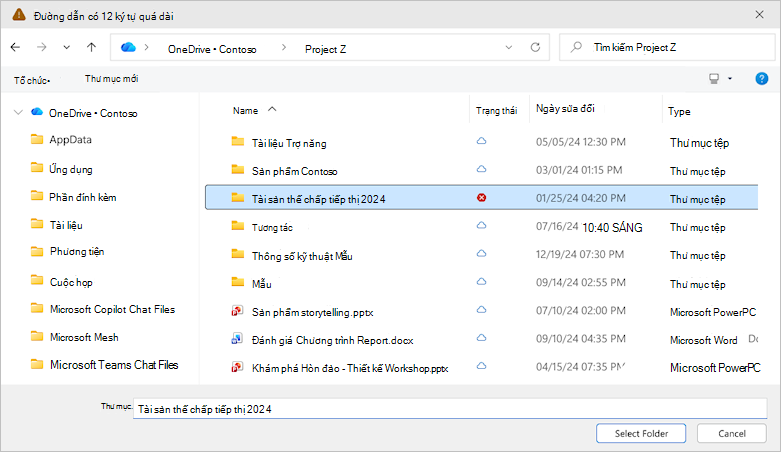Click cloud status icon for Tài liệu Trợ năng
Image resolution: width=781 pixels, height=452 pixels.
[x=481, y=141]
